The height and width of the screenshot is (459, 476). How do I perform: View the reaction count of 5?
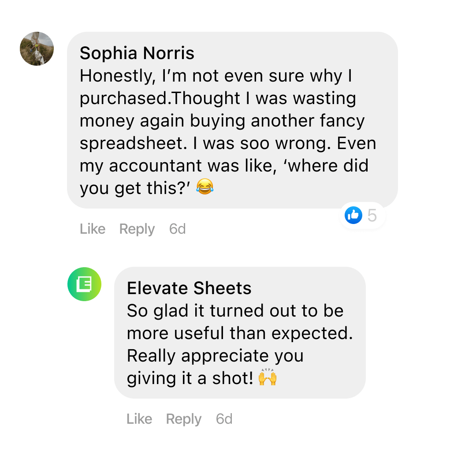point(372,216)
